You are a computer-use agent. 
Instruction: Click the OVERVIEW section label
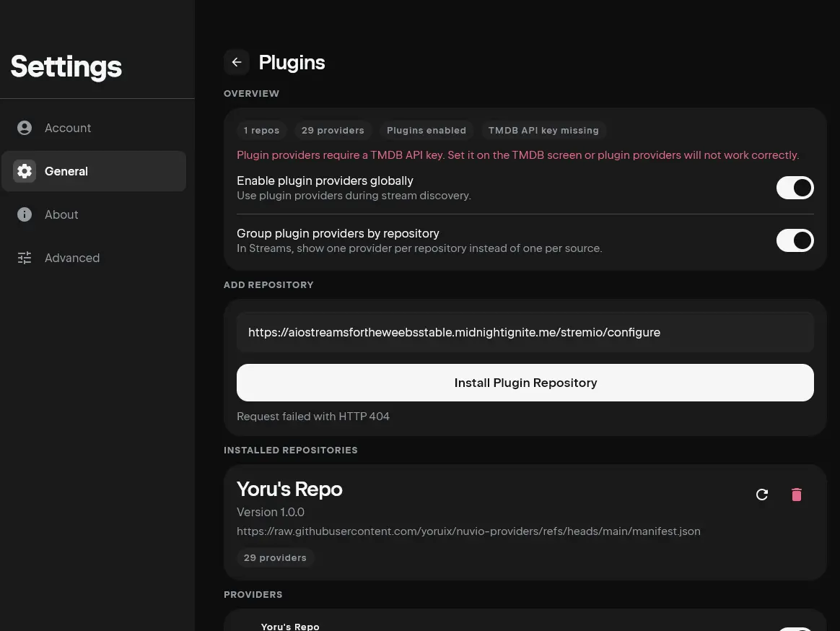(x=251, y=93)
